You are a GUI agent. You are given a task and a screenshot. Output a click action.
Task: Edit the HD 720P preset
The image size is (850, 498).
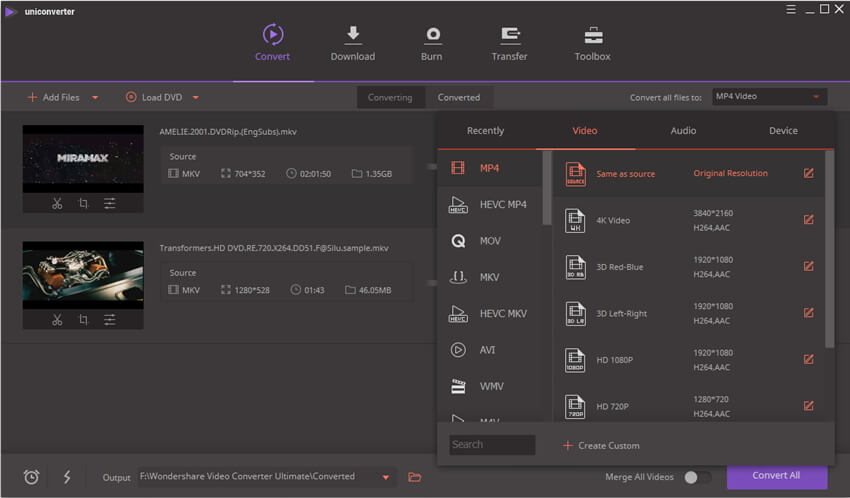(808, 406)
